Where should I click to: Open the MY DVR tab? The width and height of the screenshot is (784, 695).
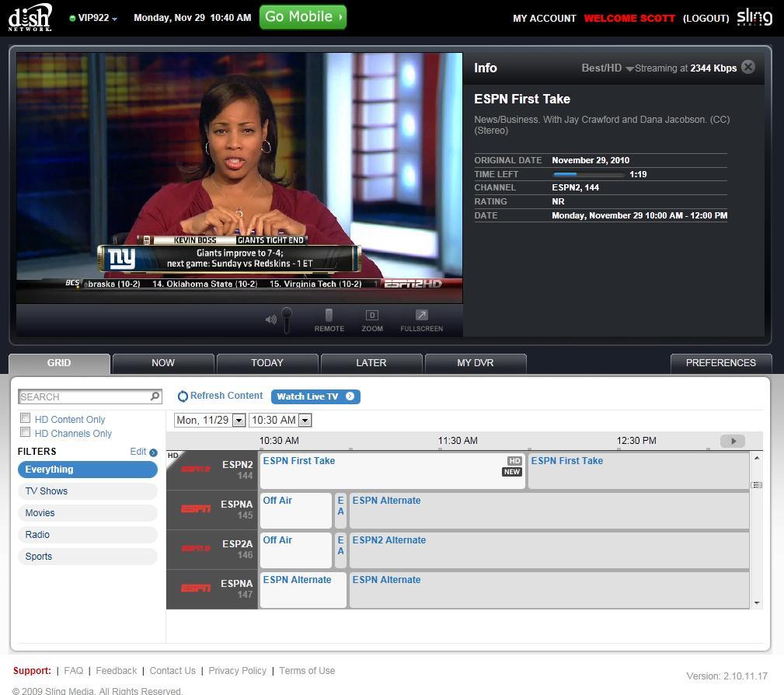point(475,363)
